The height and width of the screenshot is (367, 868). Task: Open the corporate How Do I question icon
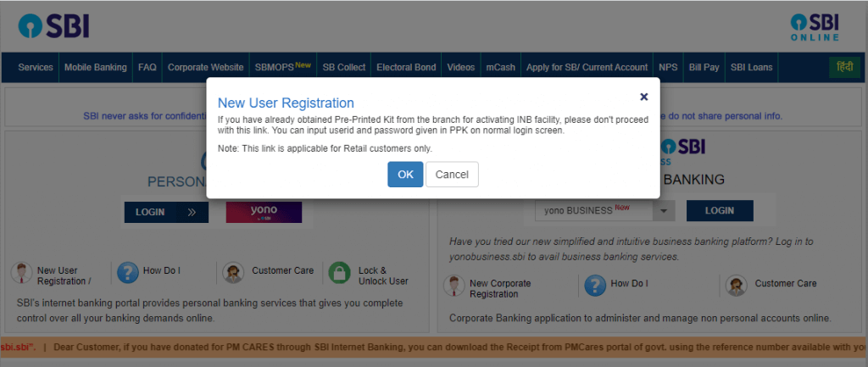pos(596,286)
